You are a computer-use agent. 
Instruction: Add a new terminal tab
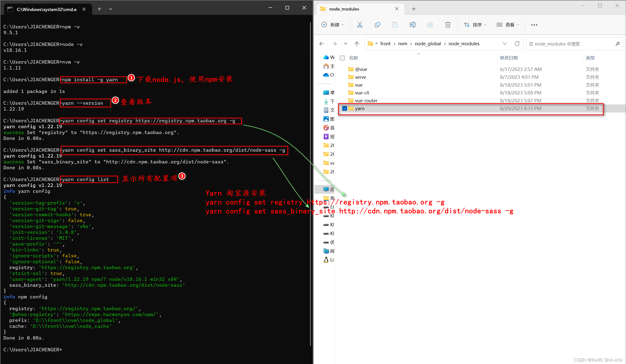(99, 9)
